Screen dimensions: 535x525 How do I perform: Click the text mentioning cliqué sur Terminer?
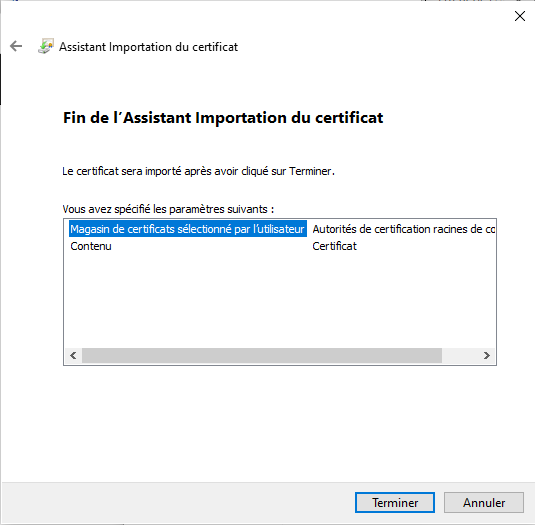click(198, 171)
